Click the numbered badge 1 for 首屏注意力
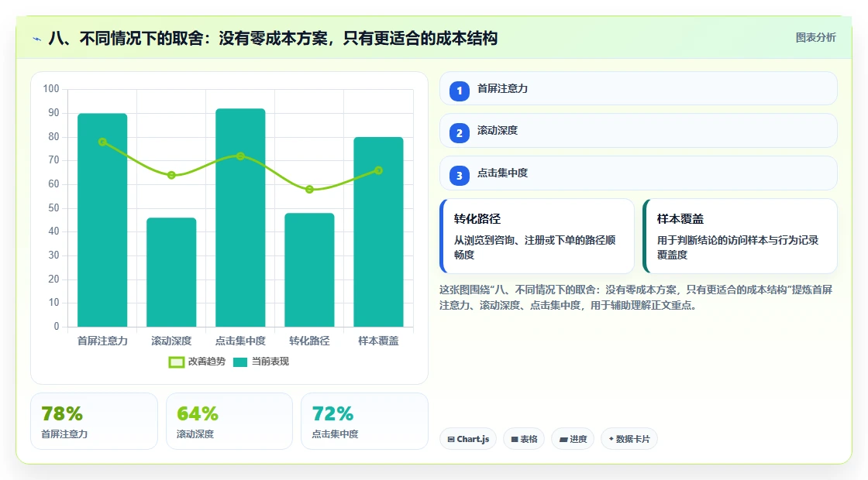The image size is (868, 480). pyautogui.click(x=459, y=91)
